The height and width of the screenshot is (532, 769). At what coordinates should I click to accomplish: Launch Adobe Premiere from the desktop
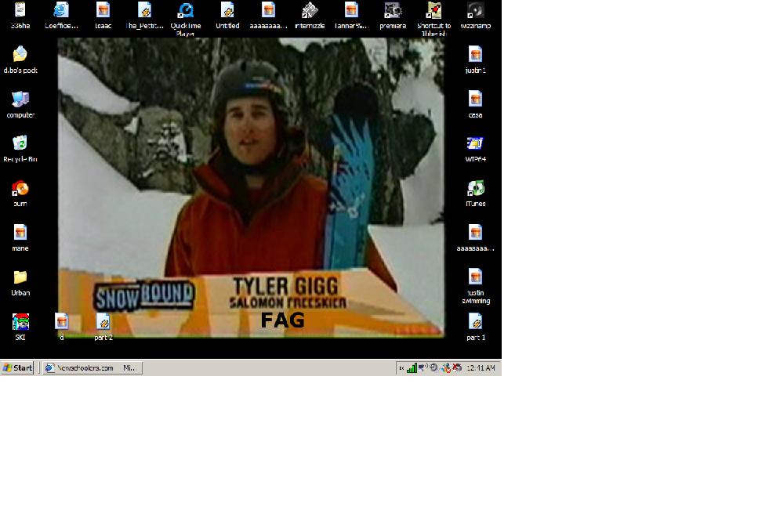click(392, 12)
